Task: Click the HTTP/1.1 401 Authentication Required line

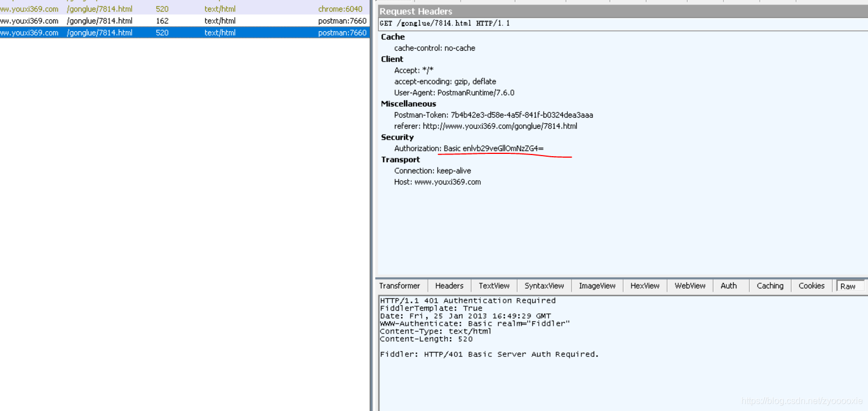Action: [467, 301]
